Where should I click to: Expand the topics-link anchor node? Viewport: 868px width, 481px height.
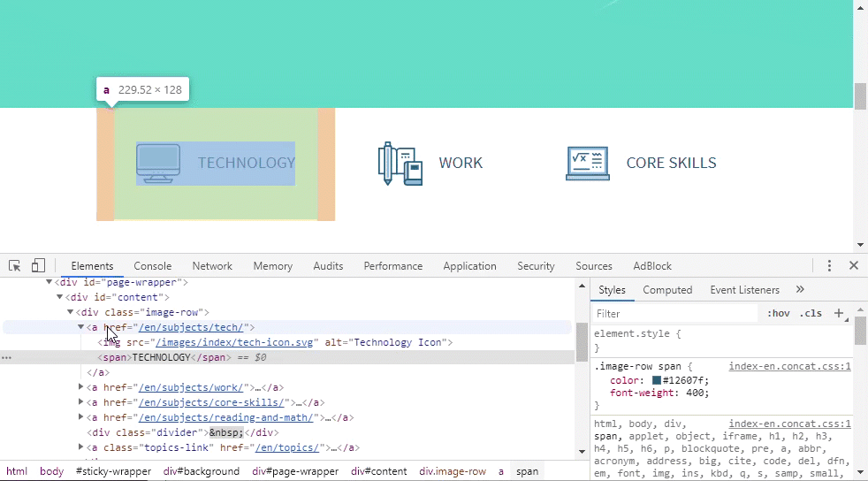(x=81, y=447)
